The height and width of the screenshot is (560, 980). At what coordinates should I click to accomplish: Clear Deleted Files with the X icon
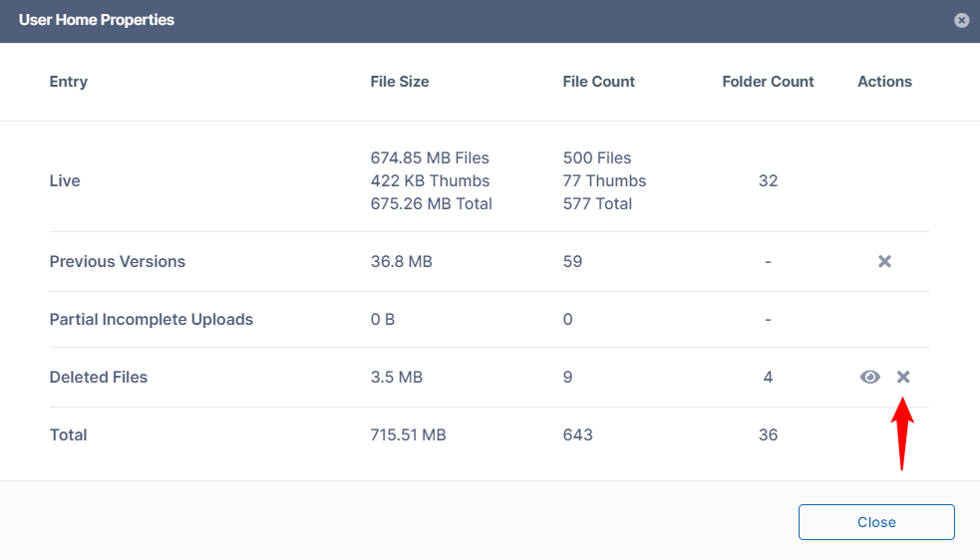pyautogui.click(x=903, y=377)
